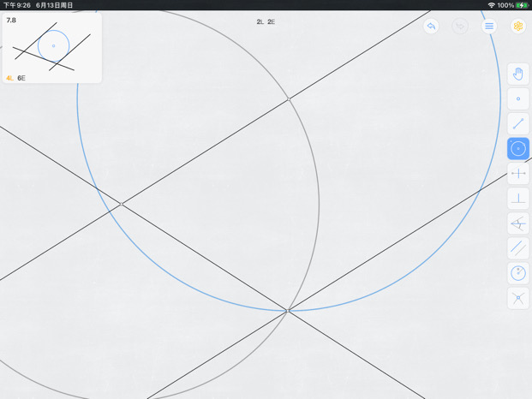The height and width of the screenshot is (399, 532).
Task: Tap the 2L 2E move counter
Action: pos(266,21)
